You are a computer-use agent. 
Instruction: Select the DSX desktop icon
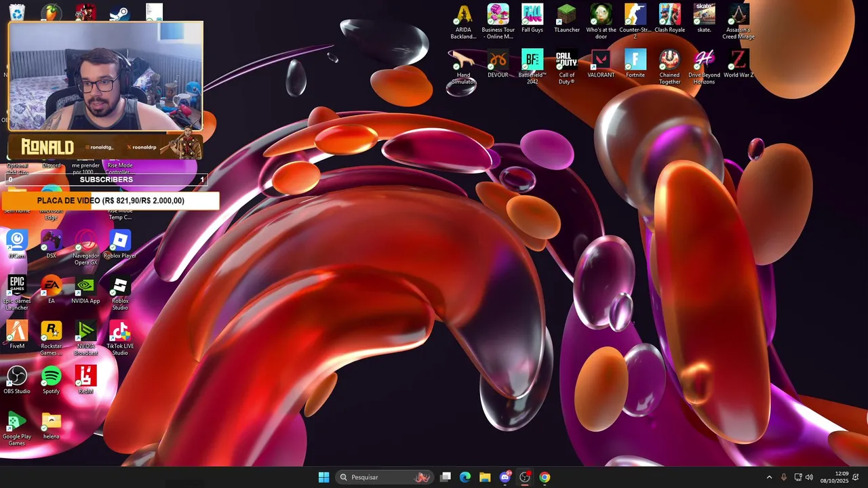(x=52, y=244)
